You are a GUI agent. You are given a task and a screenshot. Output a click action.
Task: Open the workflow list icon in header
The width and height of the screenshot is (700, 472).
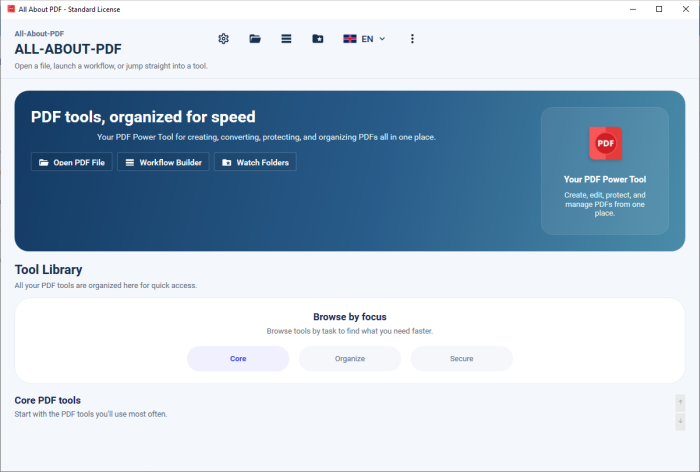click(x=286, y=39)
